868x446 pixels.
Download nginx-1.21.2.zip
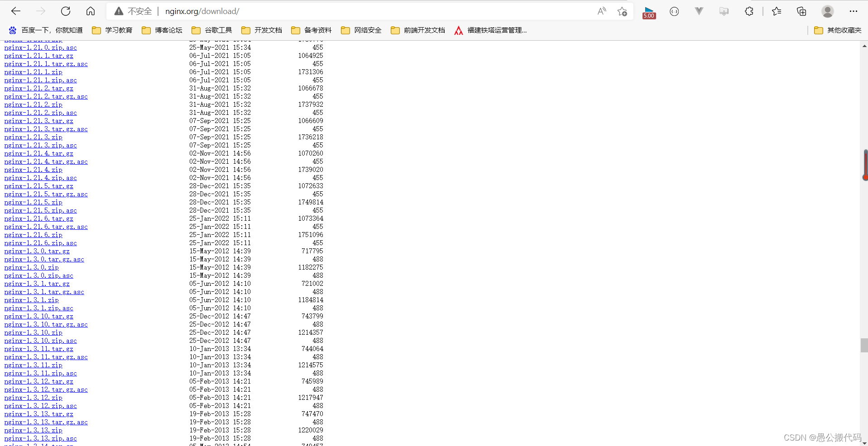click(34, 104)
